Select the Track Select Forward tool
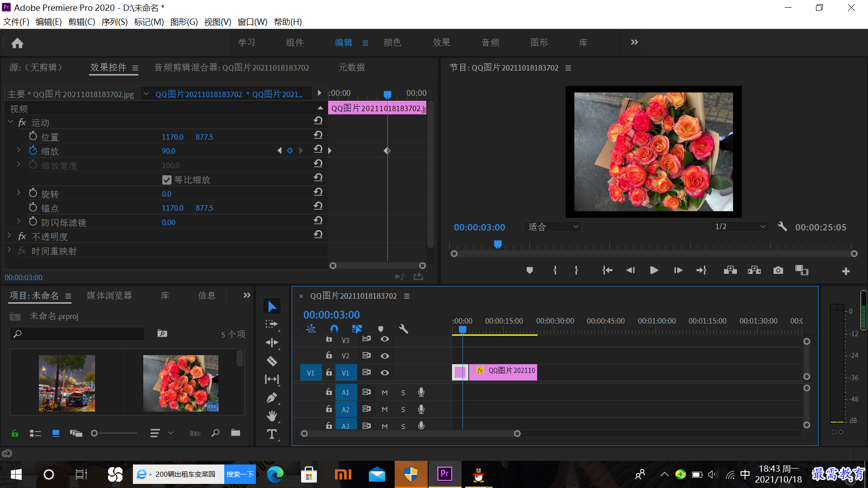This screenshot has width=868, height=488. point(272,324)
